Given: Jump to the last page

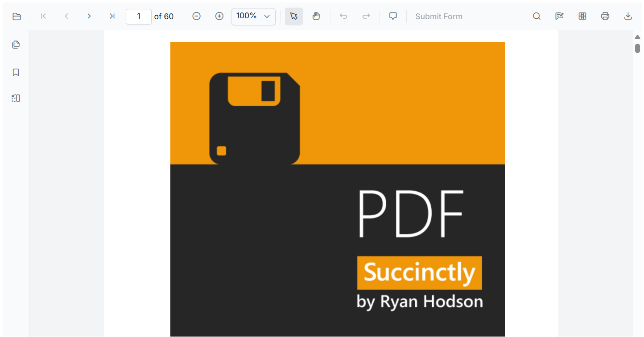Looking at the screenshot, I should click(x=112, y=16).
